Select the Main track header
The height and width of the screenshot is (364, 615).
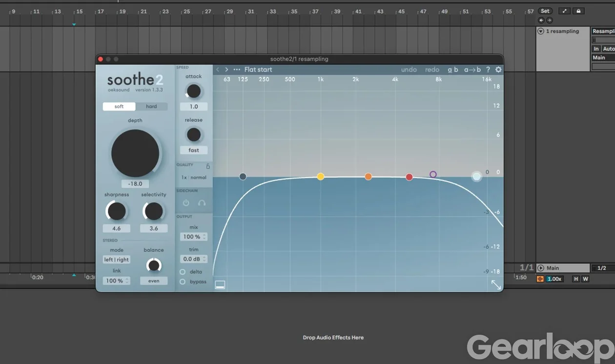pyautogui.click(x=563, y=268)
